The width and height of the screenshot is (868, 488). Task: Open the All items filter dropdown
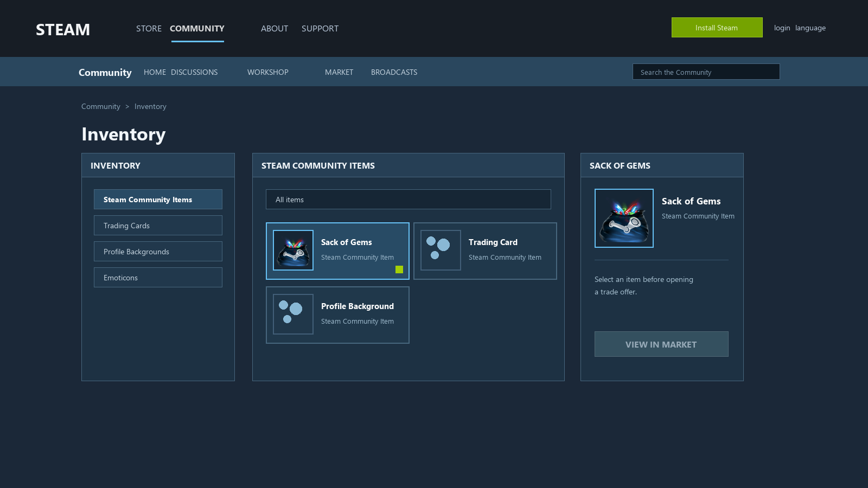pos(409,200)
